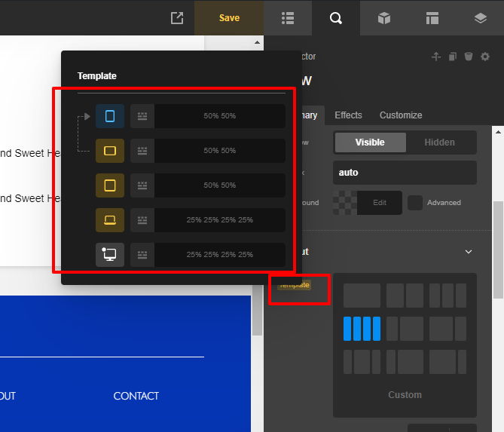Set visibility to Hidden
The image size is (504, 432).
[439, 142]
